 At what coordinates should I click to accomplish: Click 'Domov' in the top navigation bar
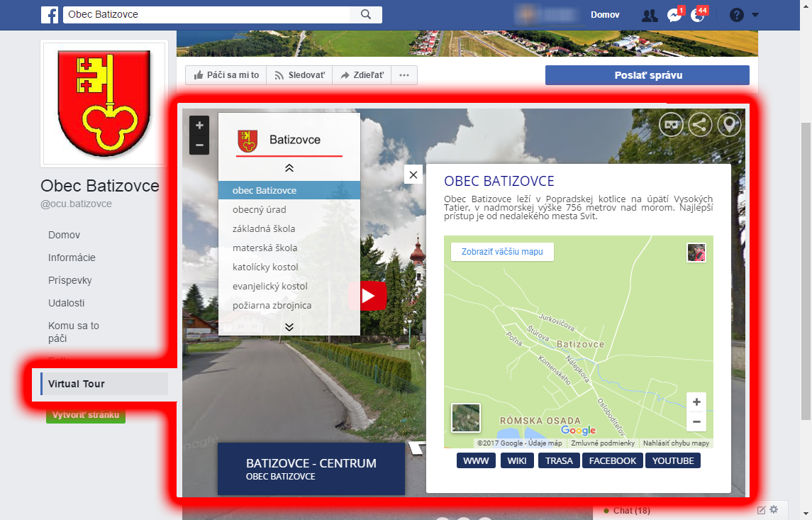[x=605, y=15]
